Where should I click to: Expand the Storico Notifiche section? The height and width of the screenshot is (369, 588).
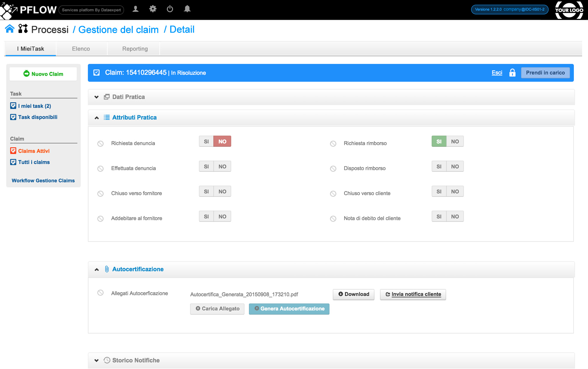tap(96, 360)
